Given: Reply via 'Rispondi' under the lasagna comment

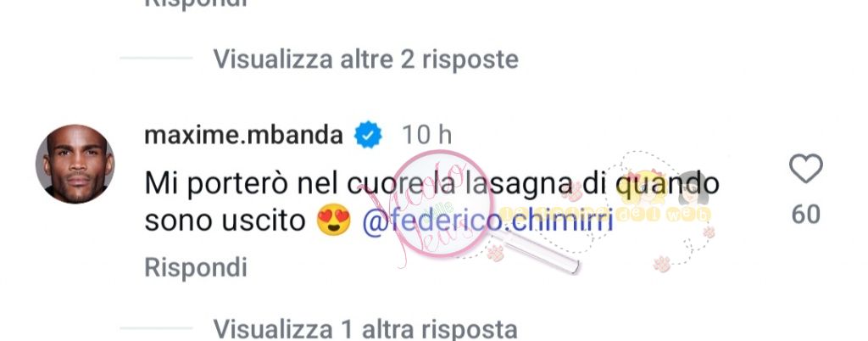Looking at the screenshot, I should pos(196,268).
